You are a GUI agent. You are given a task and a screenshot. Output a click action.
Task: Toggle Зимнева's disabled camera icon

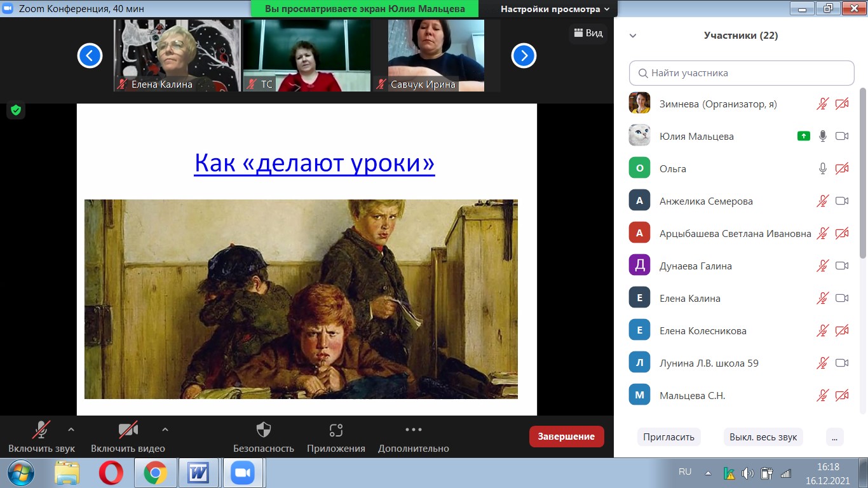(x=842, y=104)
